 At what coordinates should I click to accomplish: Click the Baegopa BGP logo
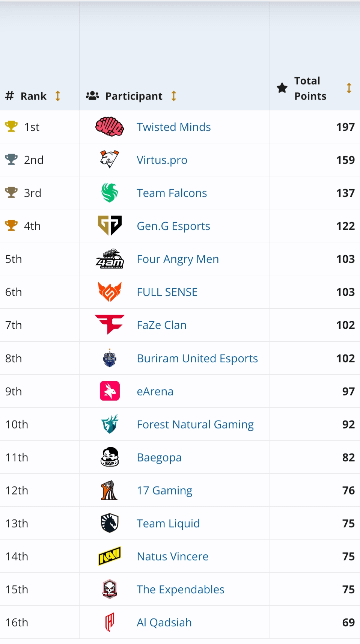[109, 457]
